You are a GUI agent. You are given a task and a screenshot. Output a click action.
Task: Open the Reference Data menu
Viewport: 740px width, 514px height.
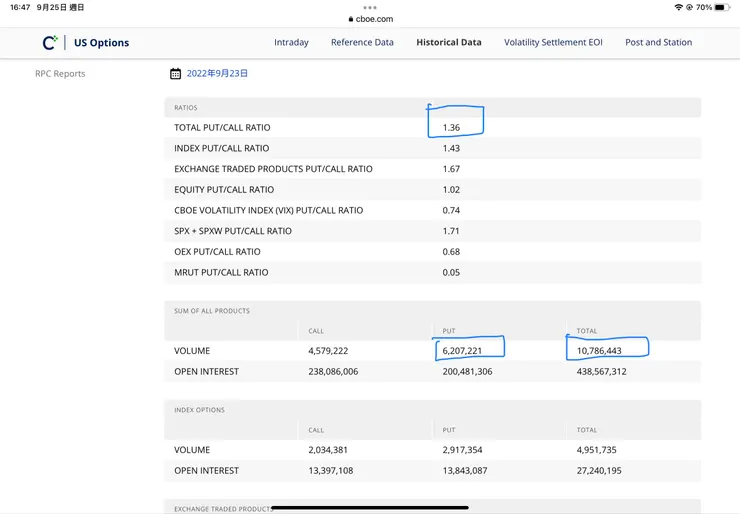pyautogui.click(x=362, y=43)
